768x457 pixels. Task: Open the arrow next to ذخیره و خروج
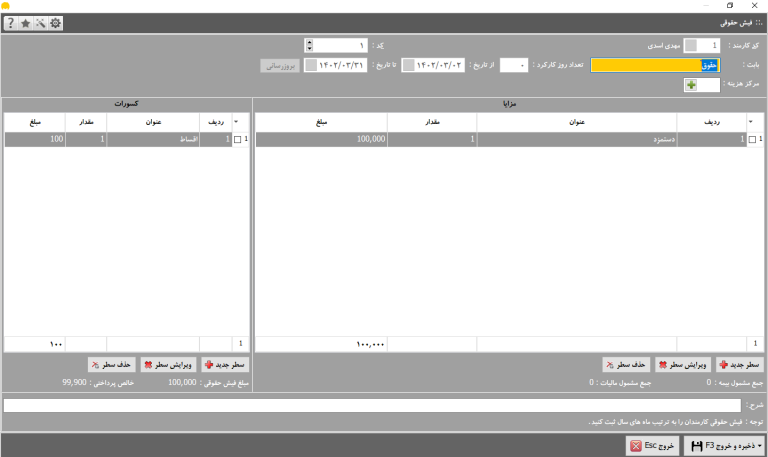[x=760, y=446]
